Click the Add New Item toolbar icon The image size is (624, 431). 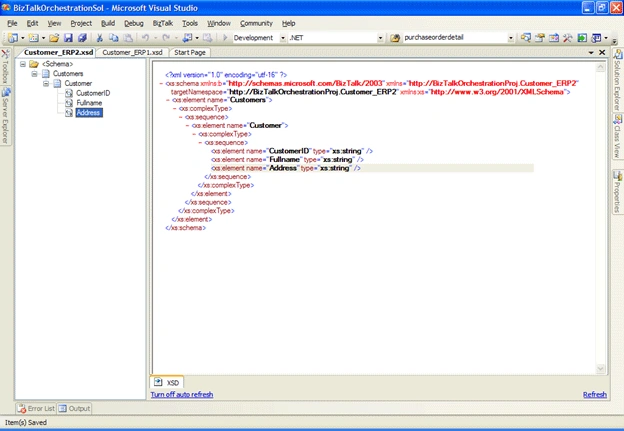(34, 38)
